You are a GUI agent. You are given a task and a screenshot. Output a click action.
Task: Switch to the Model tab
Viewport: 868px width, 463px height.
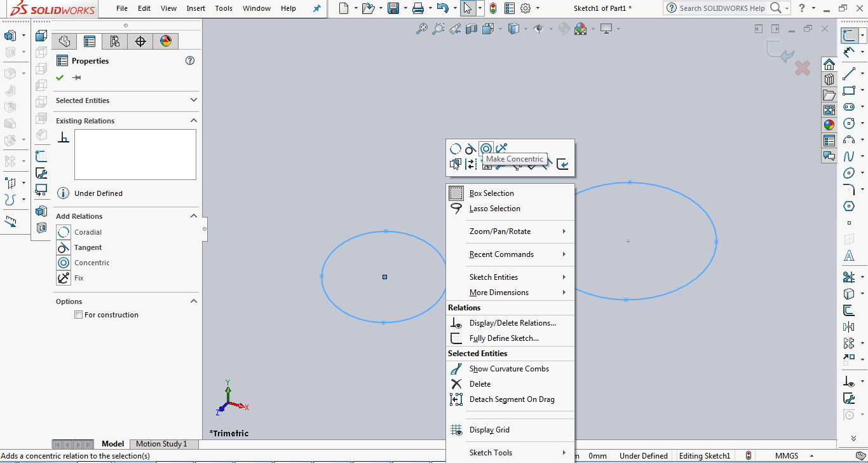point(112,444)
